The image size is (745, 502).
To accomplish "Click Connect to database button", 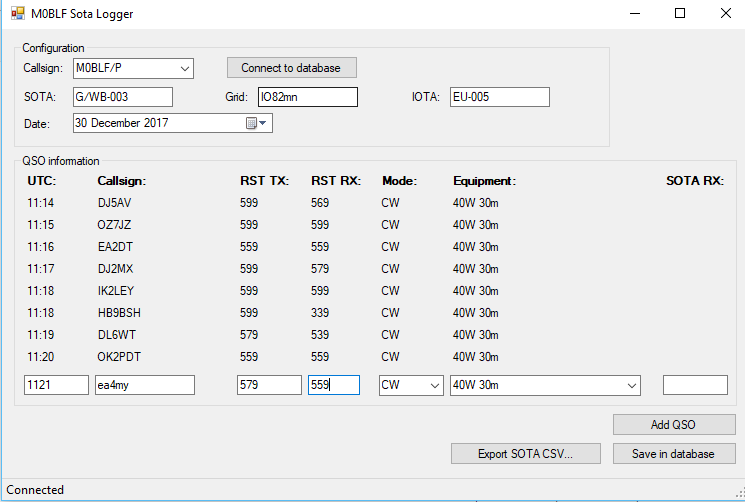I will 292,68.
